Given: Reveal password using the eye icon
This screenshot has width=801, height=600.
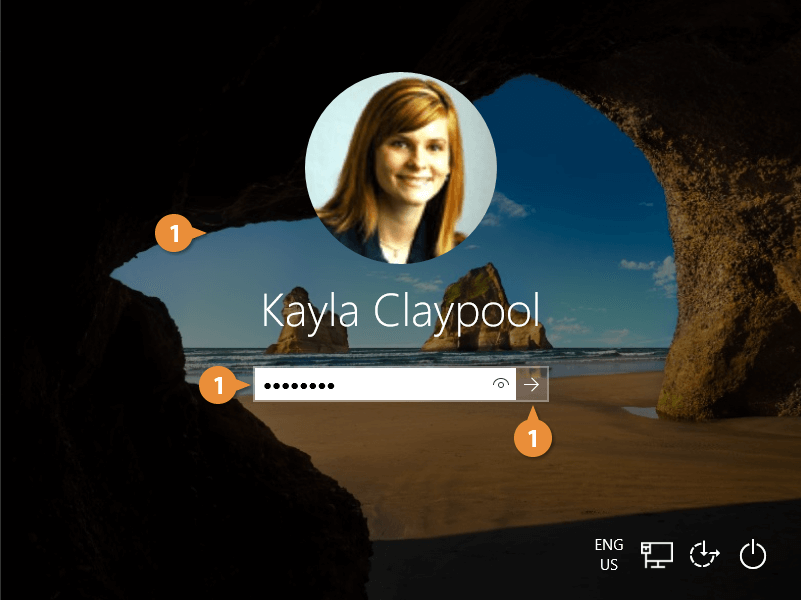Looking at the screenshot, I should point(501,384).
